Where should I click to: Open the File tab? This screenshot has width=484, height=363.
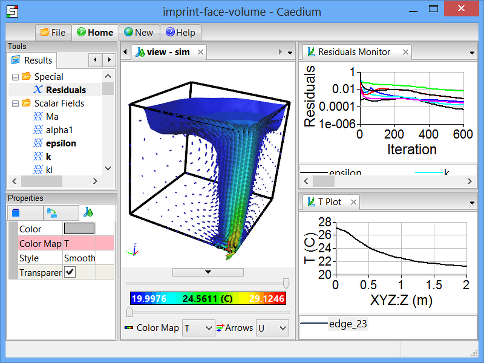coord(53,33)
